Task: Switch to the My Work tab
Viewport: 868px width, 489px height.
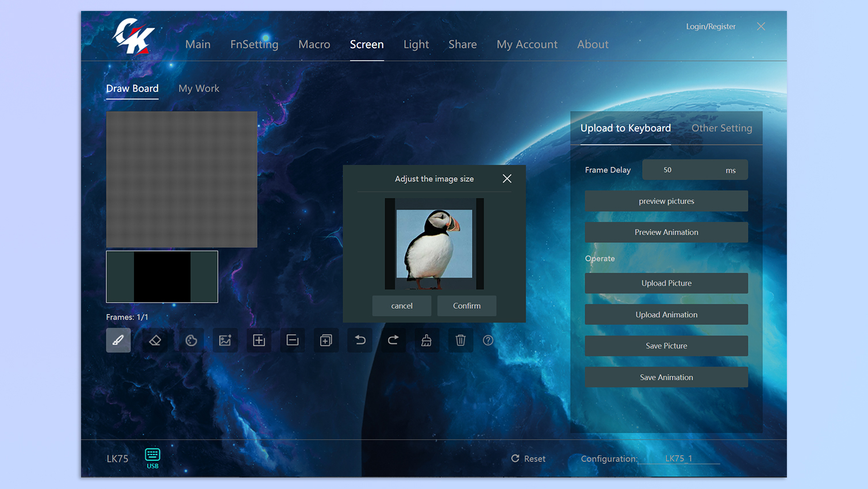Action: 199,89
